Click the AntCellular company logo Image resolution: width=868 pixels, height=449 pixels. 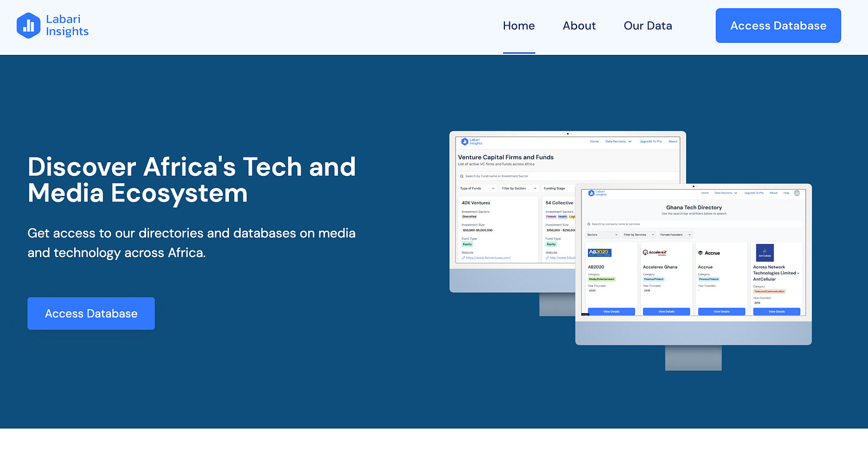pos(765,253)
